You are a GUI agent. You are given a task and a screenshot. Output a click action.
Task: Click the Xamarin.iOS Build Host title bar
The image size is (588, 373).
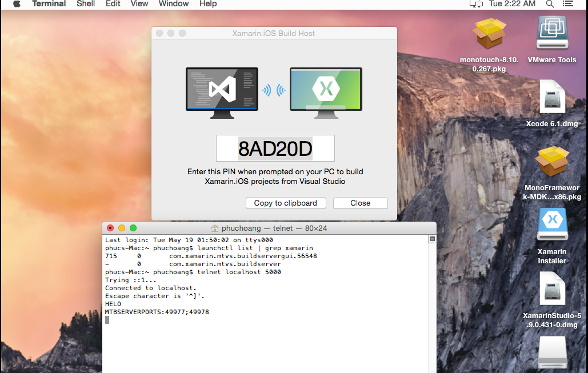tap(274, 33)
